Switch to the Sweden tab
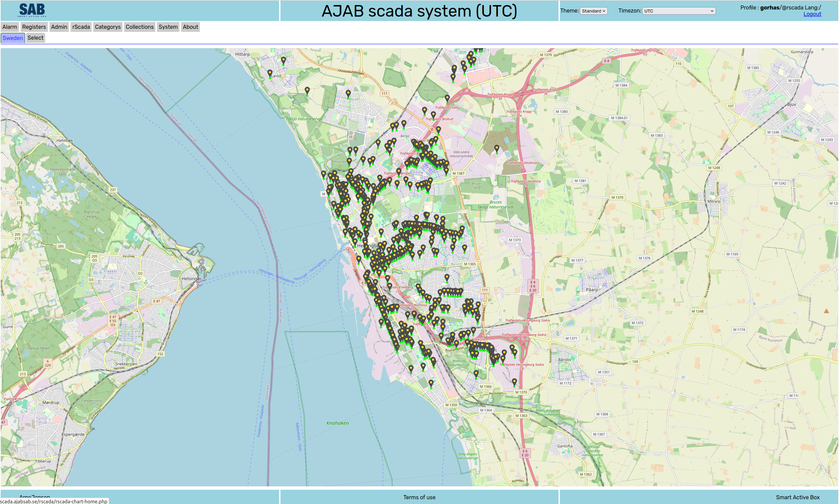This screenshot has height=504, width=840. click(x=13, y=38)
